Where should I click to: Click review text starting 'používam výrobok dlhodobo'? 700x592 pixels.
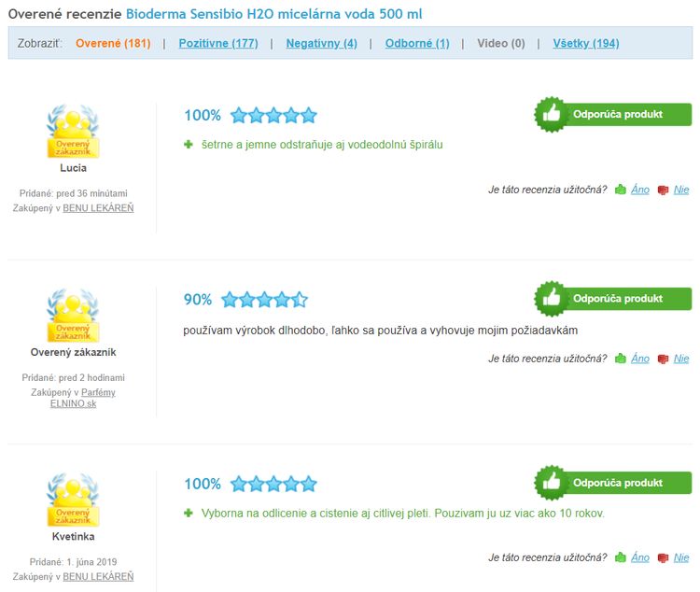pos(381,331)
